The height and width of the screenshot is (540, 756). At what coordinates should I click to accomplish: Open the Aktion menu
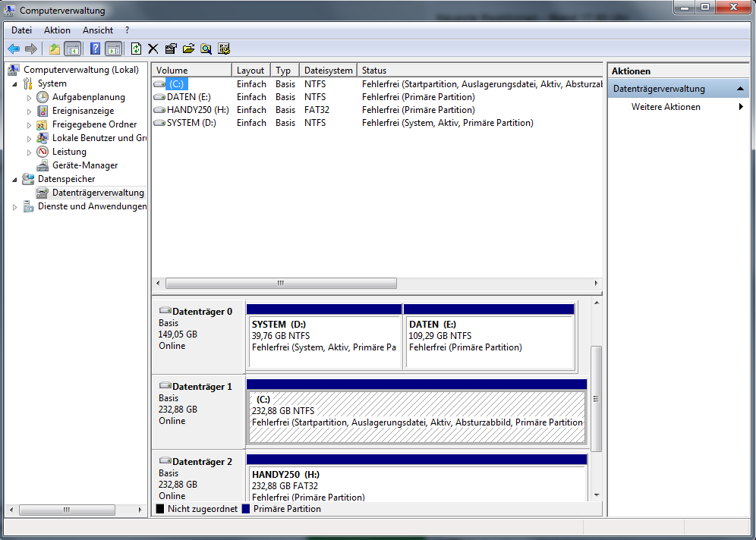[57, 30]
